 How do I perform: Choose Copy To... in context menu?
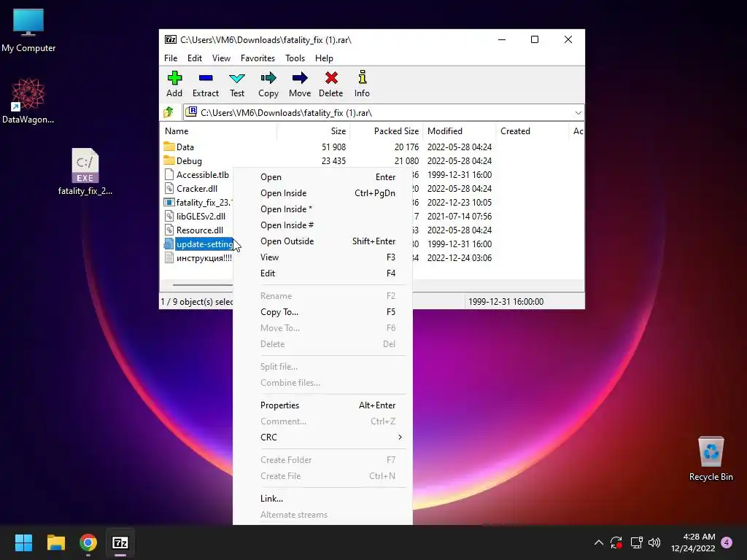[x=322, y=312]
